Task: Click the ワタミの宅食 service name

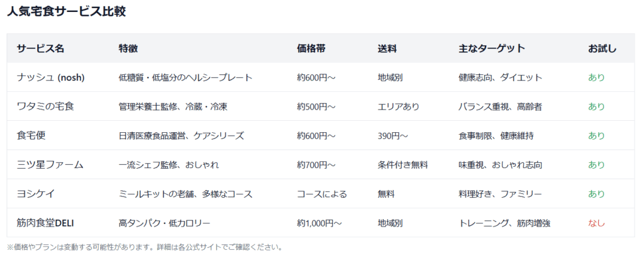Action: coord(45,107)
